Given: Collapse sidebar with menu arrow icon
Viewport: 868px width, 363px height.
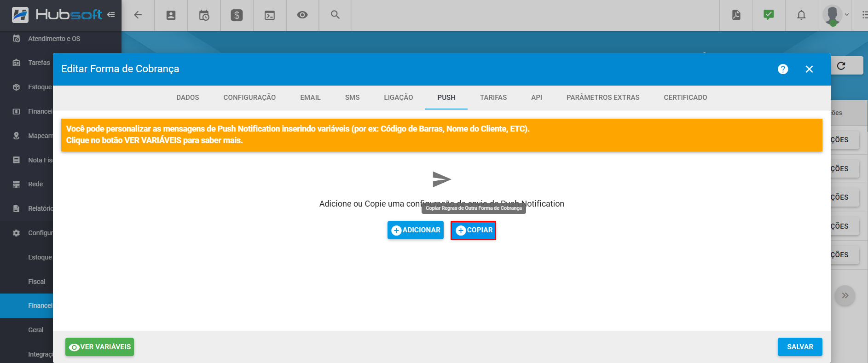Looking at the screenshot, I should pyautogui.click(x=111, y=15).
